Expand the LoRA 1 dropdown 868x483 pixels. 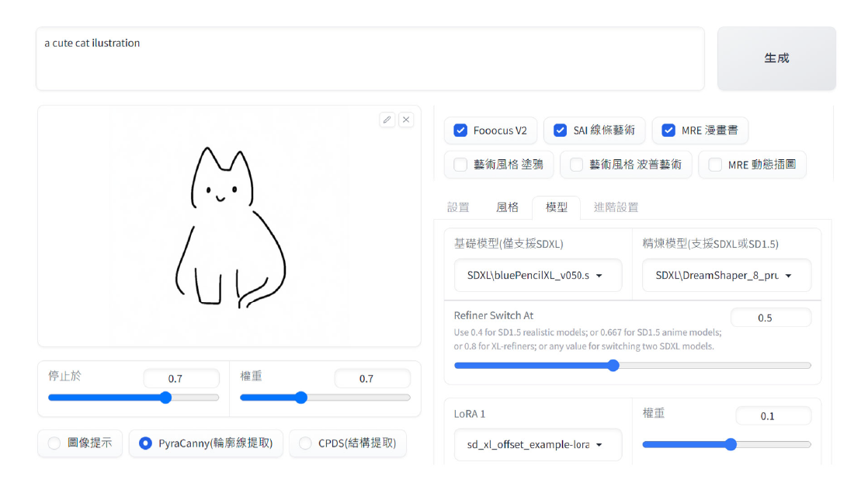pos(537,445)
